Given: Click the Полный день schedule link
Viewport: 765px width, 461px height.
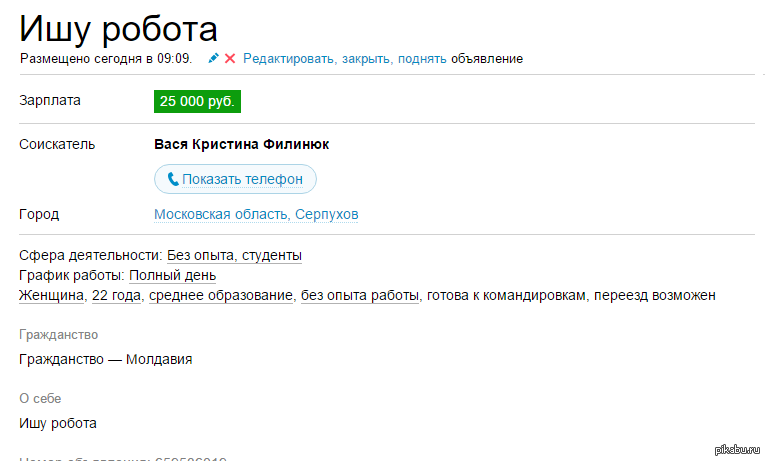Looking at the screenshot, I should [172, 275].
